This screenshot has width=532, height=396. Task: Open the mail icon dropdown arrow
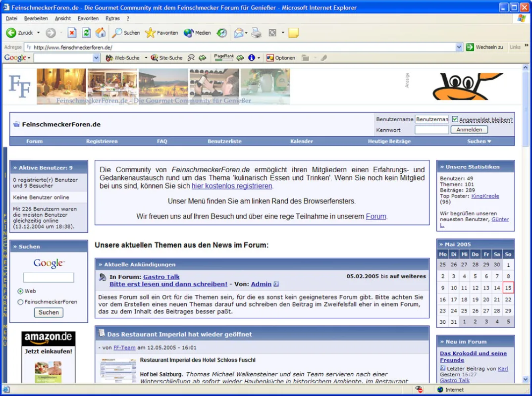point(246,33)
